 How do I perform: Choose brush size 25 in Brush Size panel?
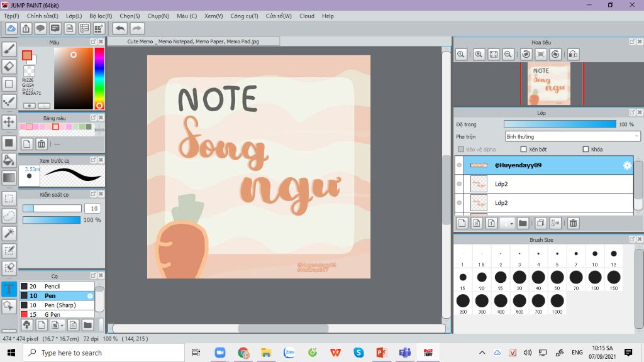pyautogui.click(x=501, y=280)
